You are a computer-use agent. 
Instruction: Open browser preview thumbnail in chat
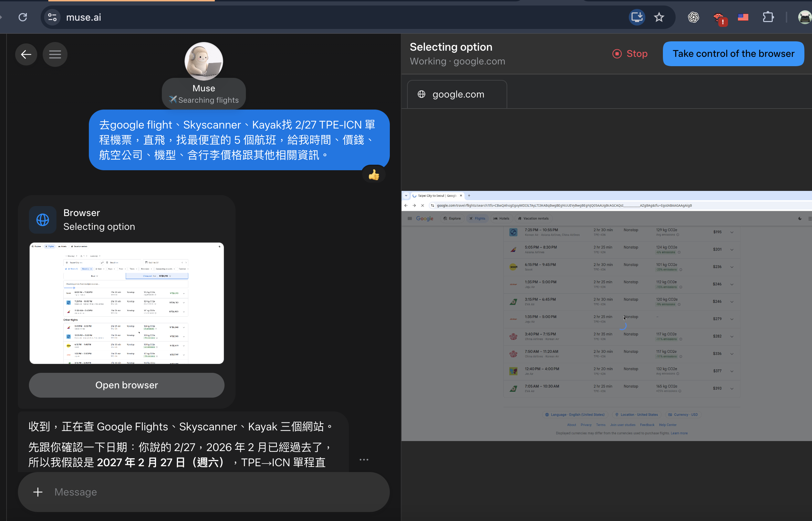(127, 303)
